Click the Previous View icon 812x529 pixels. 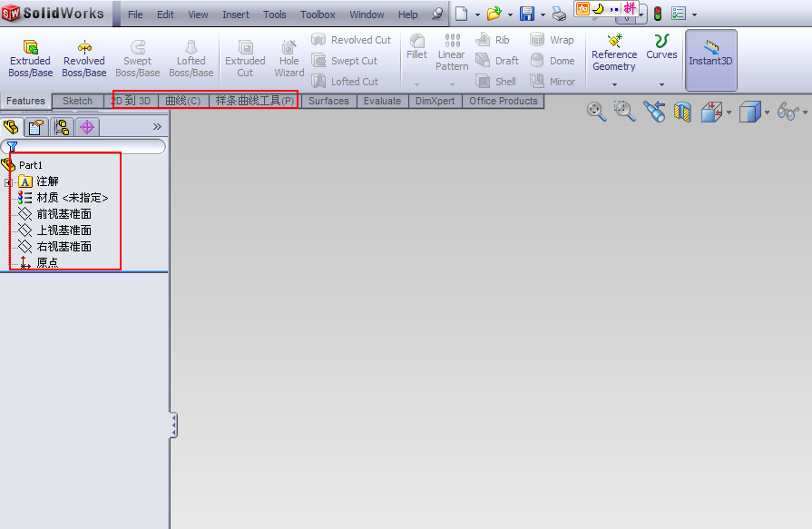click(654, 112)
